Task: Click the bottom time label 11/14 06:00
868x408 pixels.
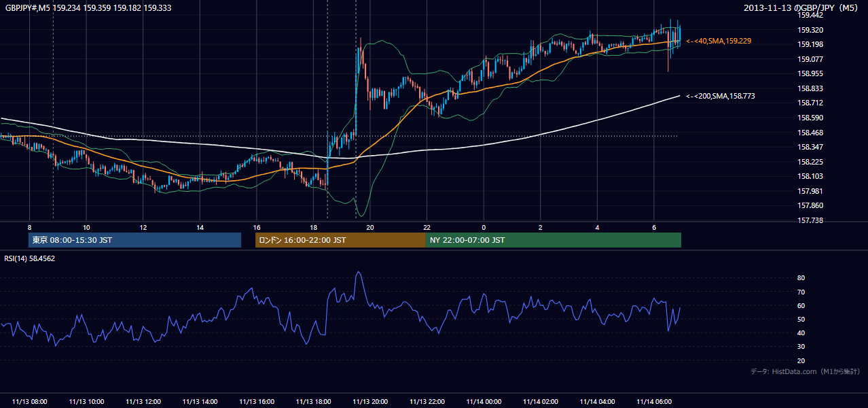Action: point(654,402)
